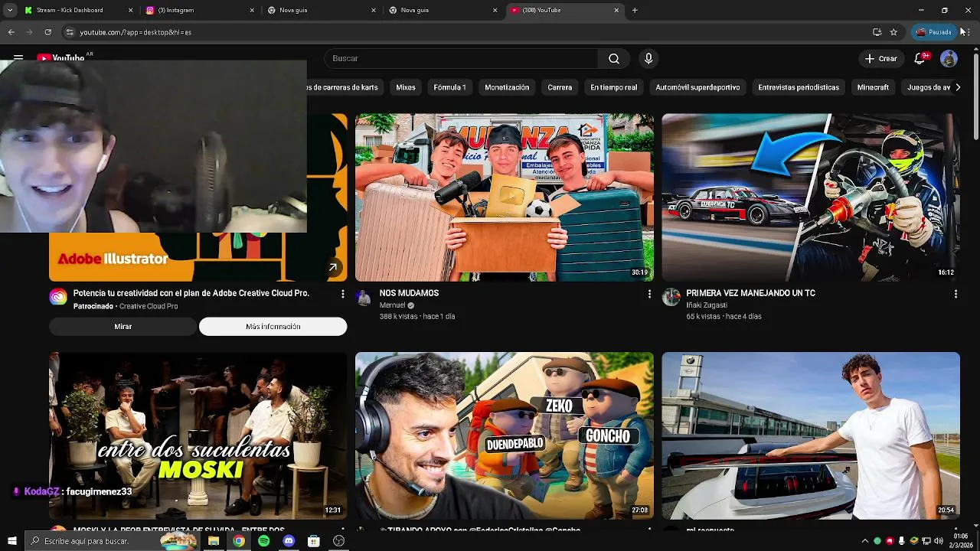Open the volume control in system tray
The width and height of the screenshot is (980, 551).
[939, 541]
